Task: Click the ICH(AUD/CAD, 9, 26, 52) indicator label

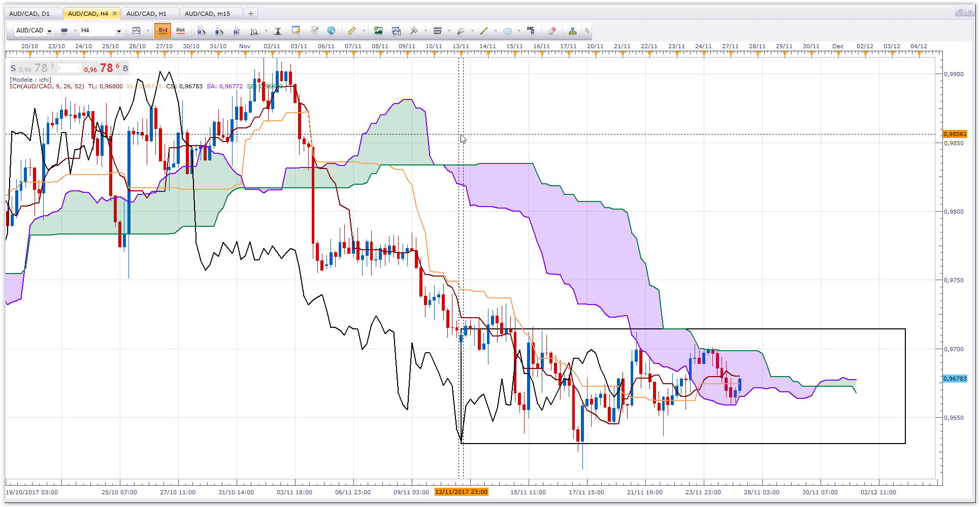Action: [x=47, y=86]
